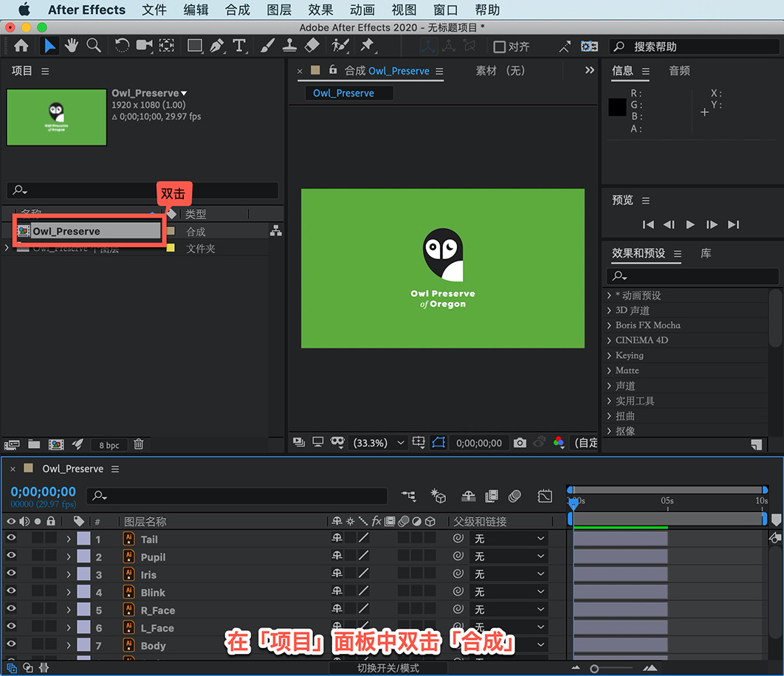This screenshot has width=784, height=676.
Task: Toggle the 对齐 snapping checkbox
Action: (x=499, y=46)
